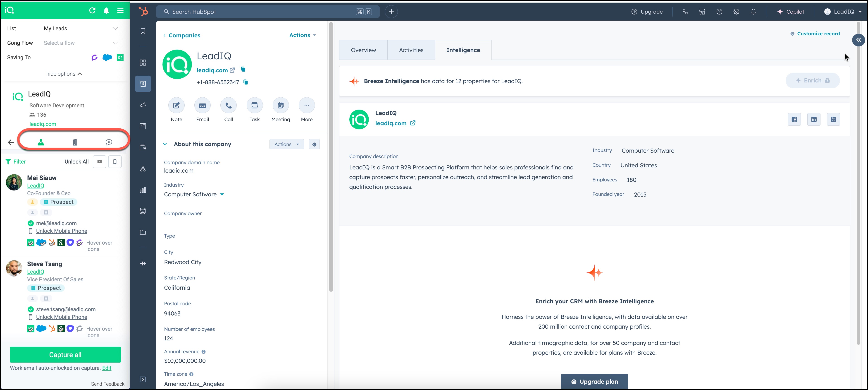The width and height of the screenshot is (868, 390).
Task: Open the Marketplace icon in top bar
Action: 702,12
